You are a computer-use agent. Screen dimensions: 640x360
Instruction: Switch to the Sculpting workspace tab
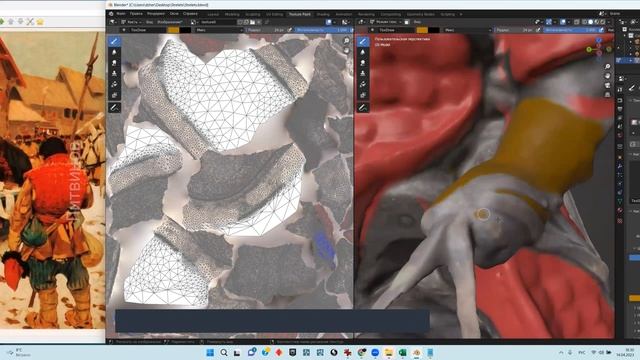tap(253, 14)
